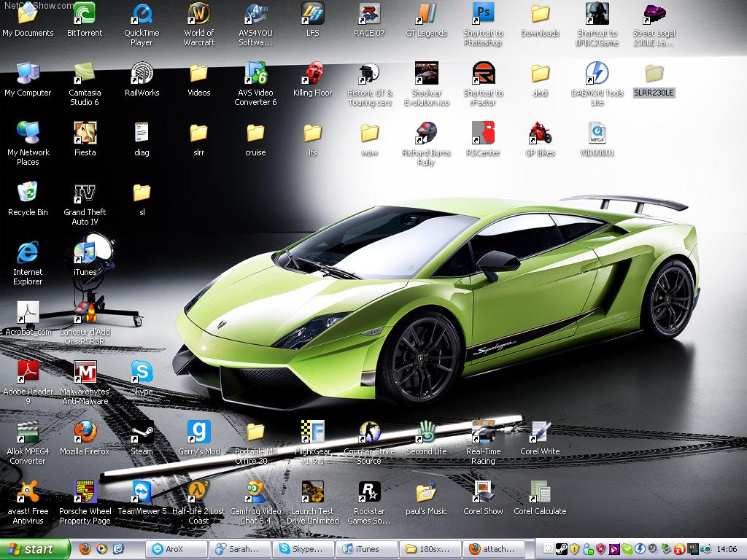Screen dimensions: 747x560
Task: Select the Grand Theft Auto IV shortcut
Action: coord(85,192)
